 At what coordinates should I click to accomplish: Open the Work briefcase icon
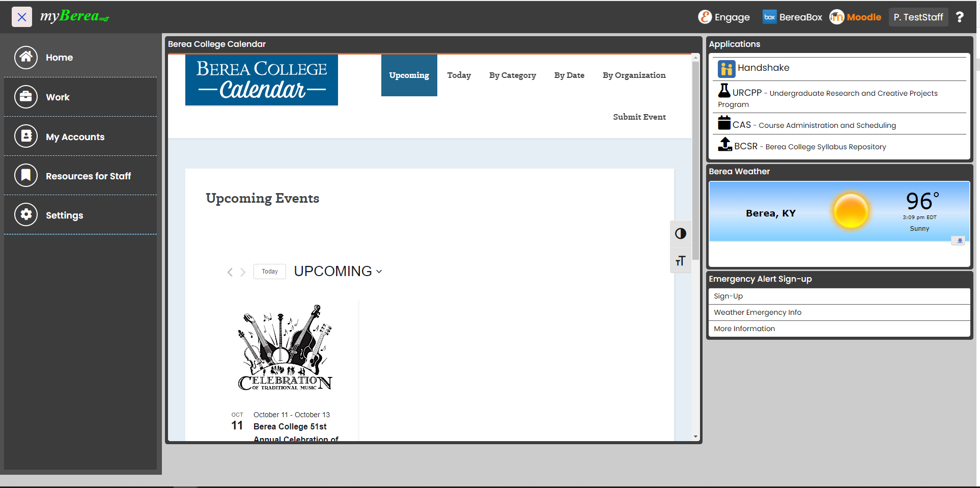click(26, 97)
